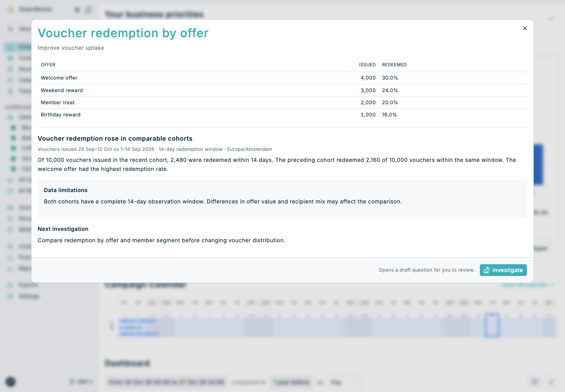Click the 2,000 issued value
Viewport: 565px width, 392px height.
[368, 103]
